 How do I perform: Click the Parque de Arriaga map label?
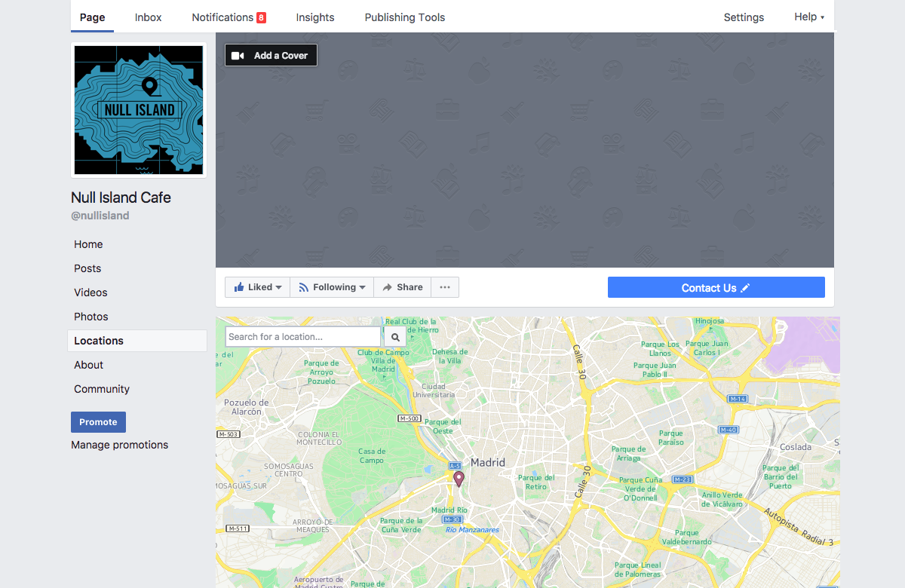pos(628,454)
